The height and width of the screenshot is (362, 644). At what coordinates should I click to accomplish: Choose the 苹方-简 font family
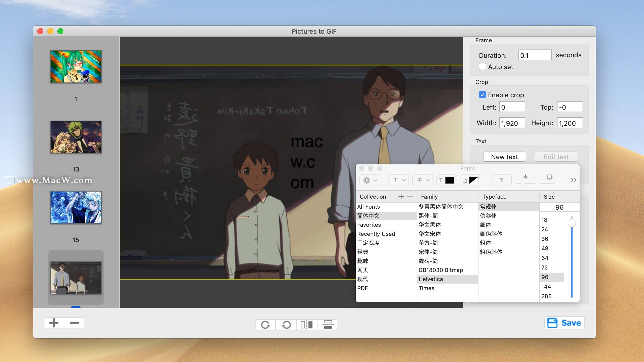[x=447, y=243]
